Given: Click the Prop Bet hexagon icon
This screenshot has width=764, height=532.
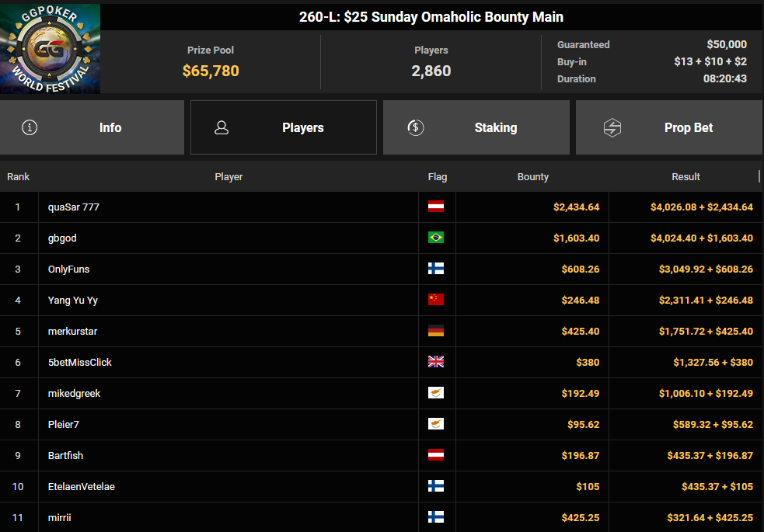Looking at the screenshot, I should point(612,127).
